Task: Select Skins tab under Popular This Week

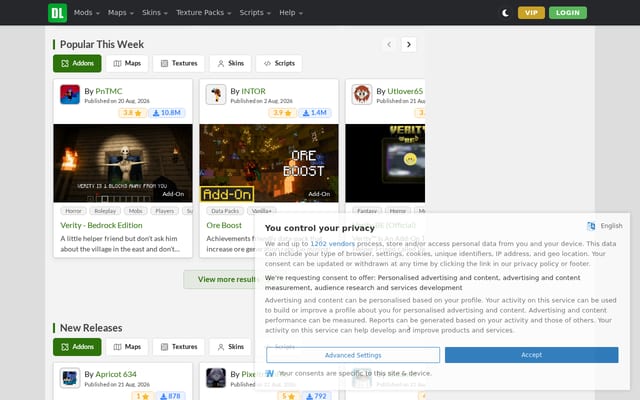Action: (230, 63)
